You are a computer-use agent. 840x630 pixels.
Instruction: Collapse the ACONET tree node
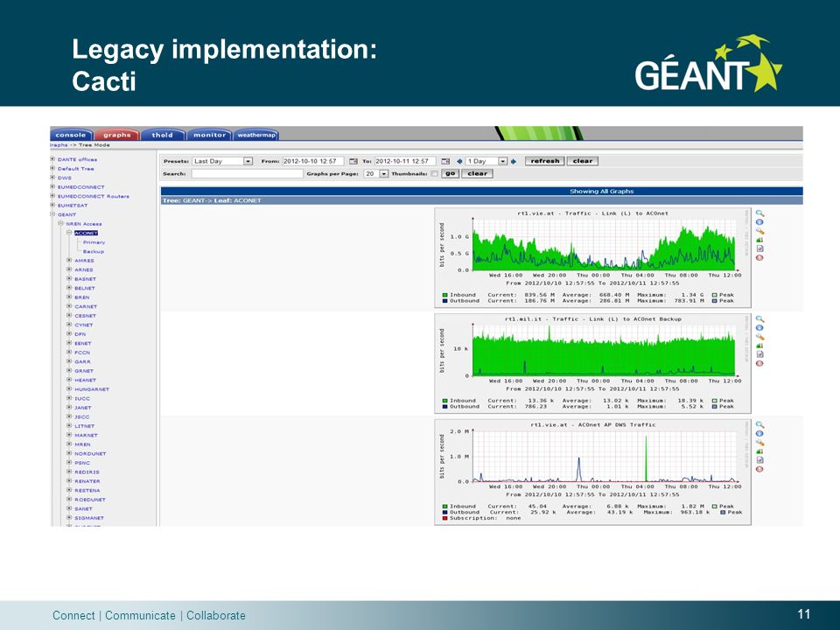click(69, 233)
